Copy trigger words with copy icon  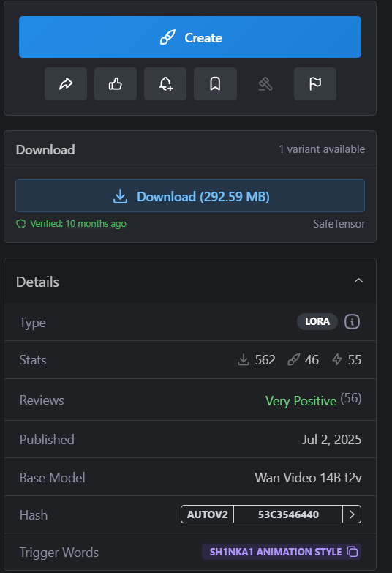coord(353,552)
